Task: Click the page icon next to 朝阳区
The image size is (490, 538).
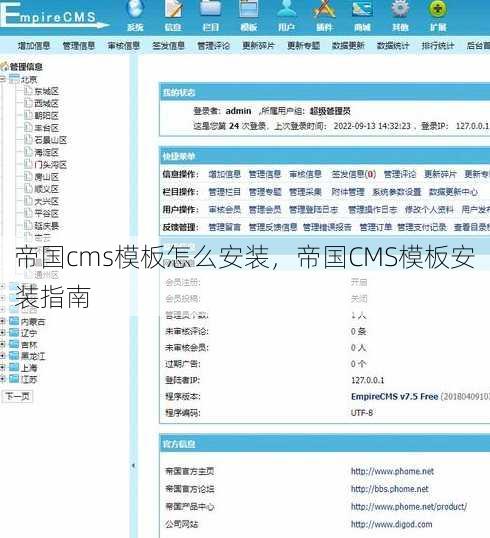Action: tap(28, 115)
